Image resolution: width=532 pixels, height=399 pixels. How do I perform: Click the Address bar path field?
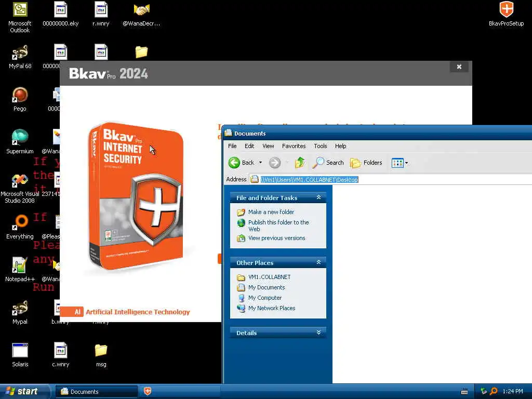point(390,179)
